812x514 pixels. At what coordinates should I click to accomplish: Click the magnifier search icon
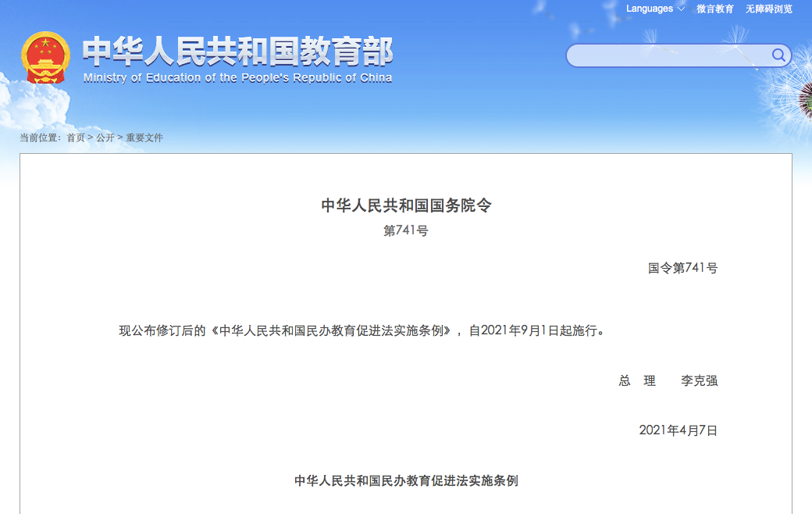pos(778,55)
